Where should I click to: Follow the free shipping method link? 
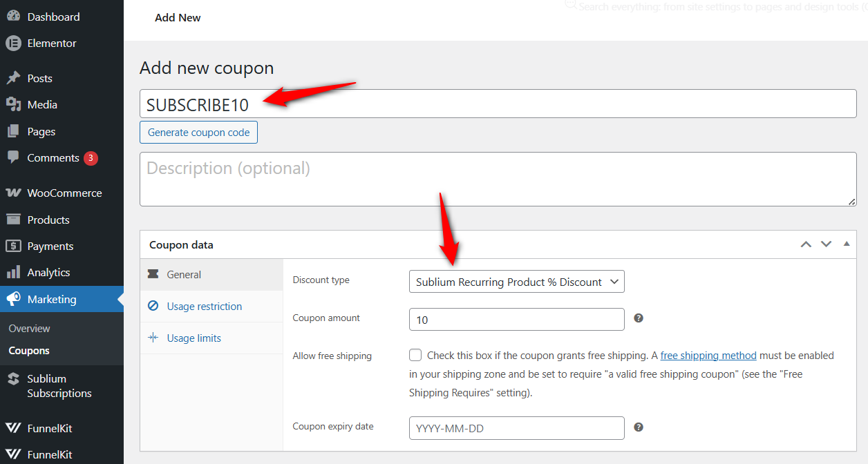coord(708,356)
